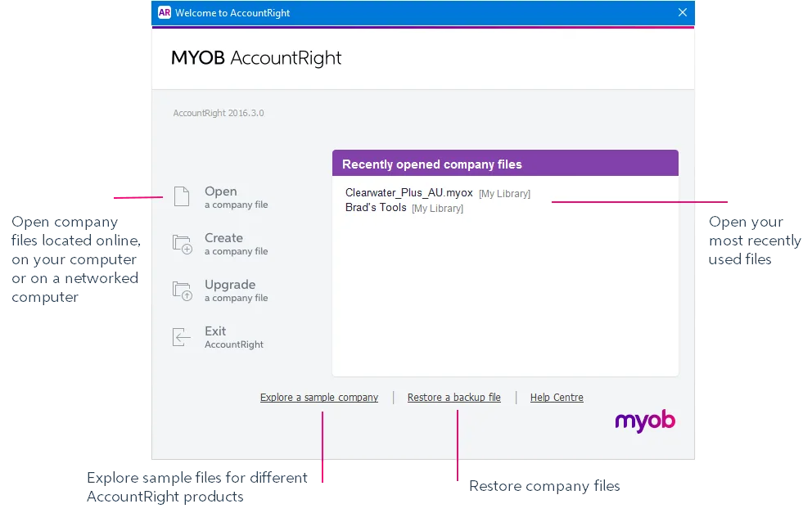Select Exit AccountRight
The height and width of the screenshot is (513, 812).
point(234,337)
